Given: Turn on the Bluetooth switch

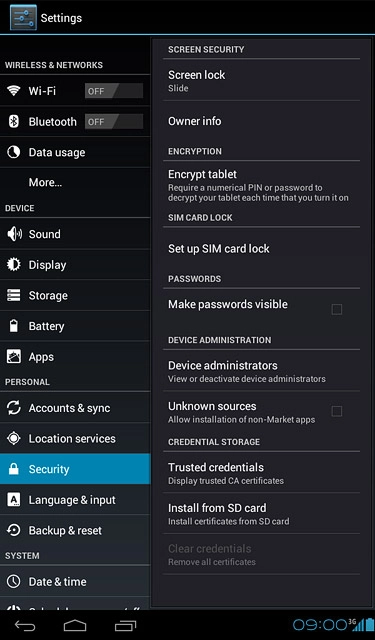Looking at the screenshot, I should pos(114,121).
